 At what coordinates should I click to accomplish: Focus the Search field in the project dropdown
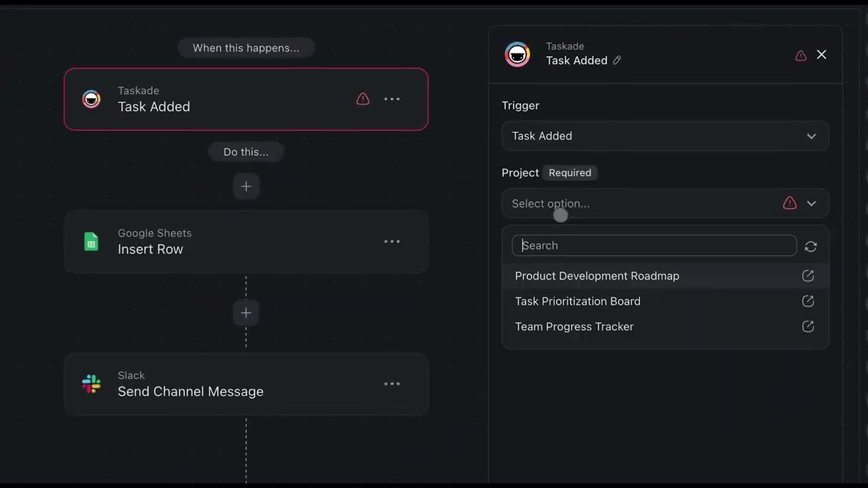coord(654,245)
